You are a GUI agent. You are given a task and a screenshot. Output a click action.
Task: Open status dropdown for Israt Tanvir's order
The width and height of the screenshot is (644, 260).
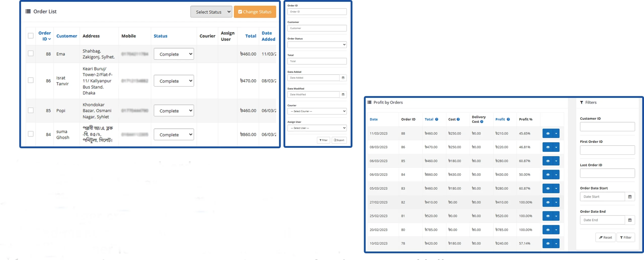174,81
